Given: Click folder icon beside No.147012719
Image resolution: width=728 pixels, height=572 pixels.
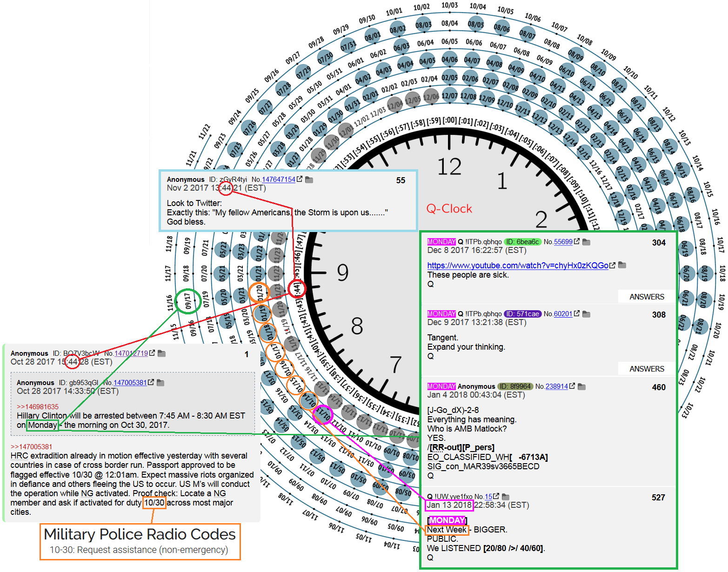Looking at the screenshot, I should (x=161, y=353).
